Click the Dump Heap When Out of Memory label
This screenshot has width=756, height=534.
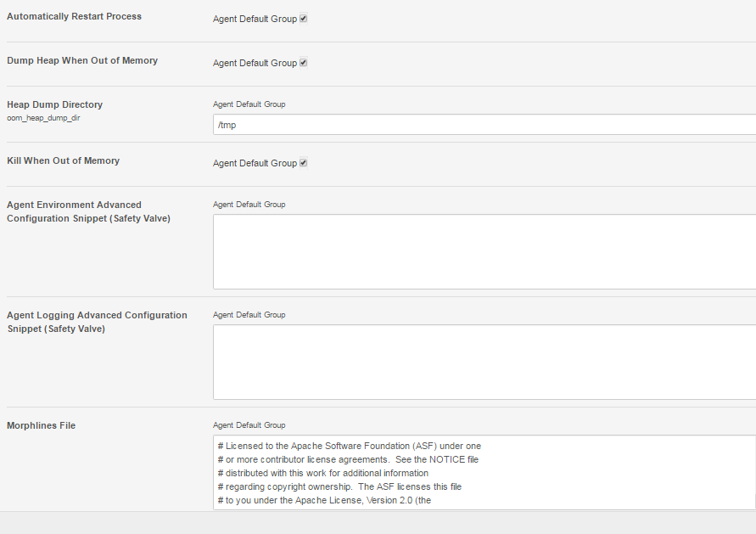point(82,60)
